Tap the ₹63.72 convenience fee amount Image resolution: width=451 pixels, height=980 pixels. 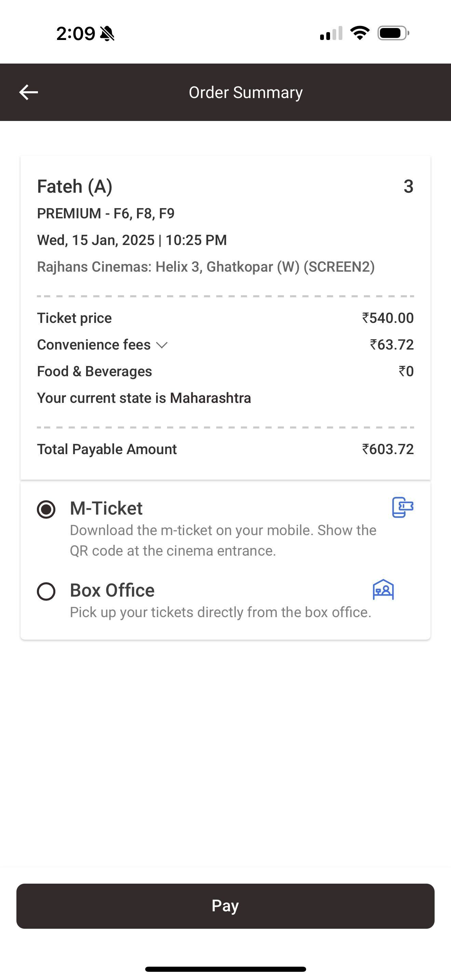pos(392,345)
